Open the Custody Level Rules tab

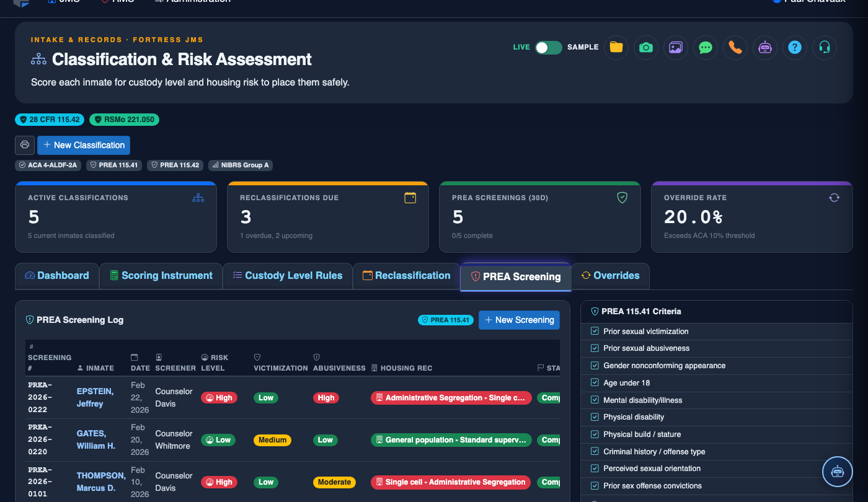click(x=288, y=276)
